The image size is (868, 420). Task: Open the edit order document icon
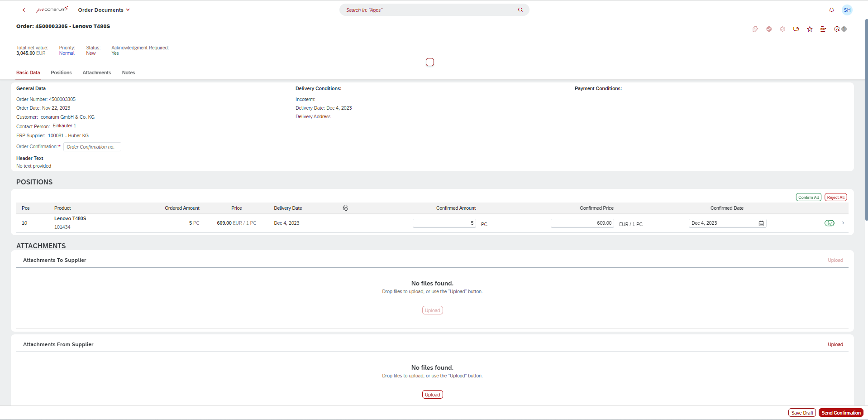click(755, 29)
